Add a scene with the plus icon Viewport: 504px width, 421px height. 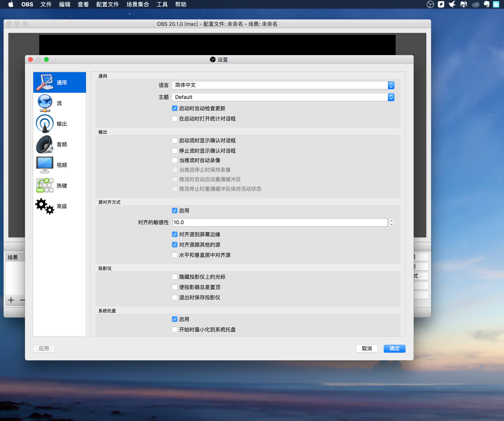click(x=11, y=300)
